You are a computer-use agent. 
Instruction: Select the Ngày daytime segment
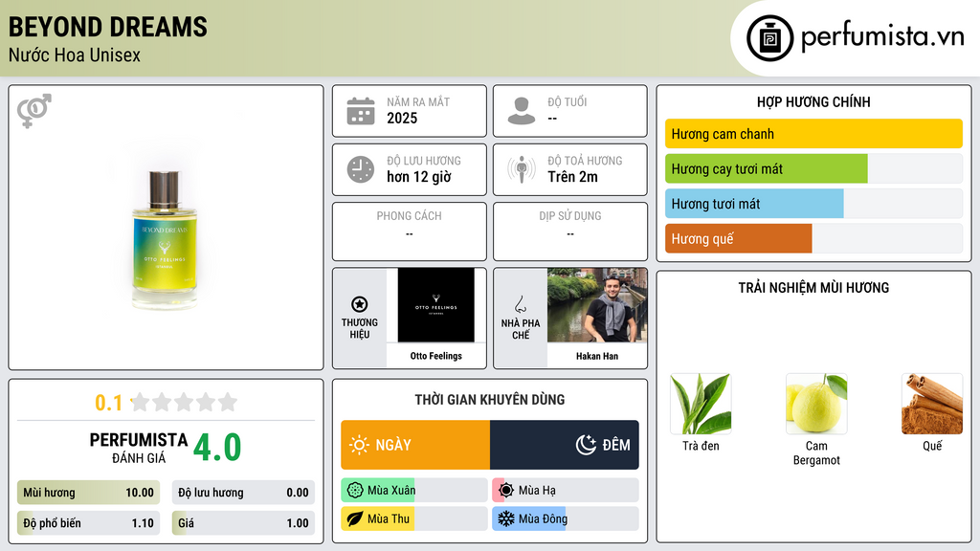pyautogui.click(x=415, y=445)
